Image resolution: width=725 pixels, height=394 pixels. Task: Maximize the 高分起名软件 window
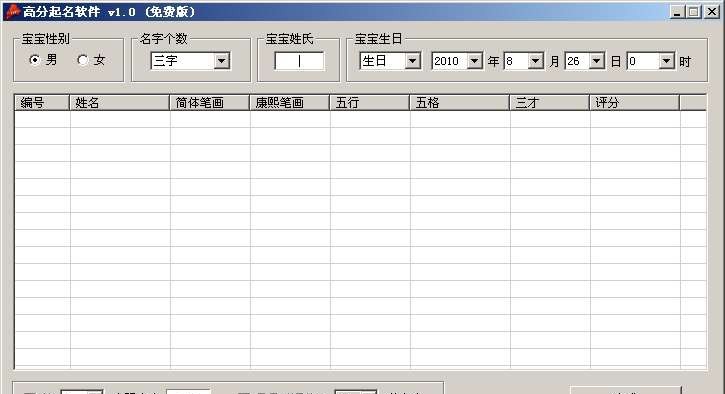coord(694,12)
